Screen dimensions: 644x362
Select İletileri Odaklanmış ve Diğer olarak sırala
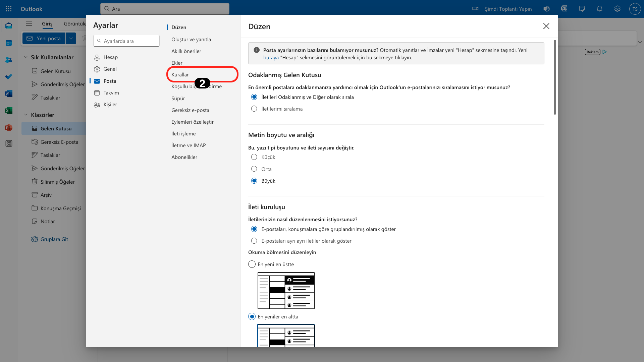coord(254,97)
